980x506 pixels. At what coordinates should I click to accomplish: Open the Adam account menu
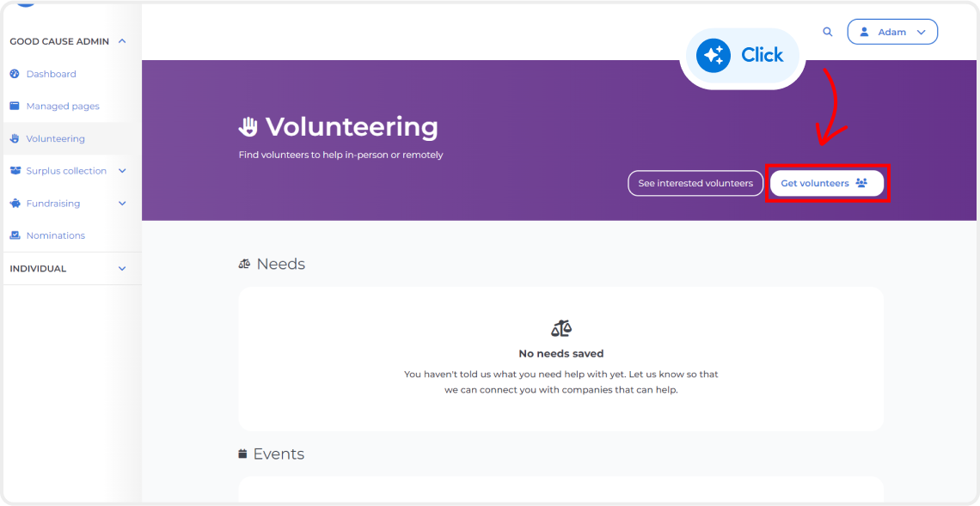[892, 31]
